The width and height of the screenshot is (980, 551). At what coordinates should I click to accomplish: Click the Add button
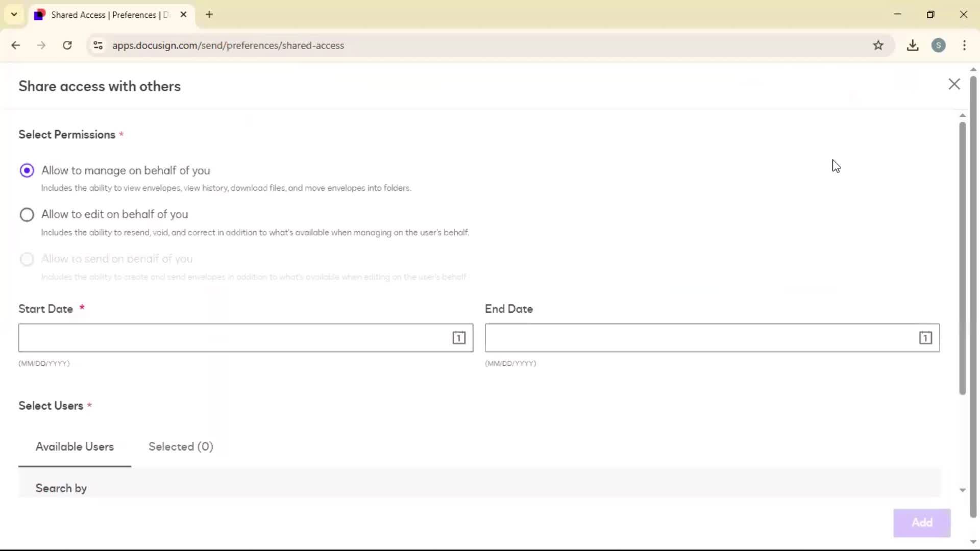[922, 523]
